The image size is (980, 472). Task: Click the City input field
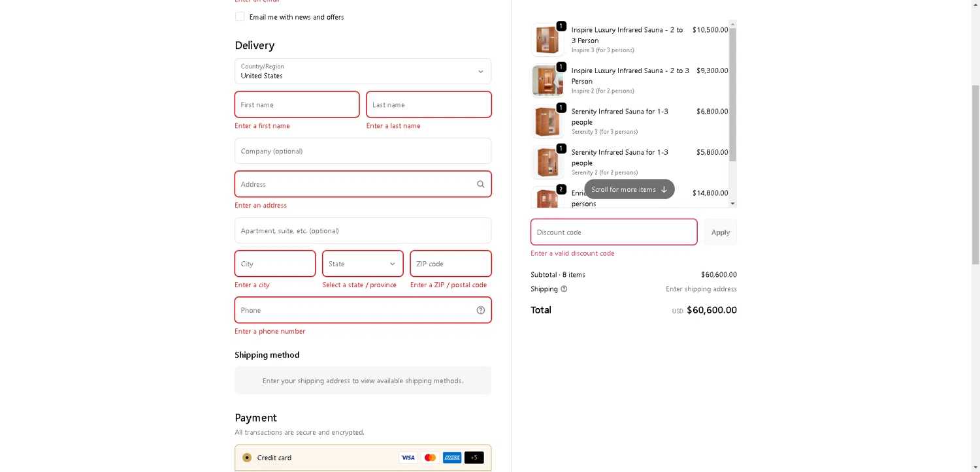pos(275,264)
